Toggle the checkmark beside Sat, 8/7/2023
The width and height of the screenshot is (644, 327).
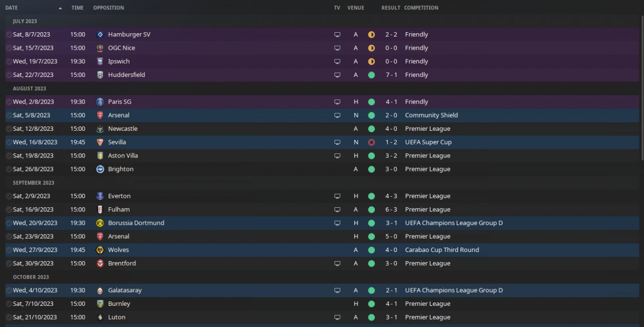click(9, 35)
